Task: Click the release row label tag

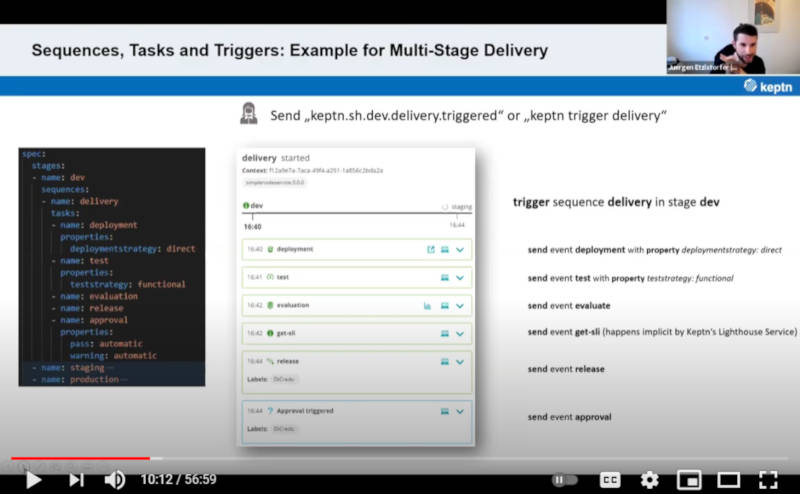Action: [284, 379]
